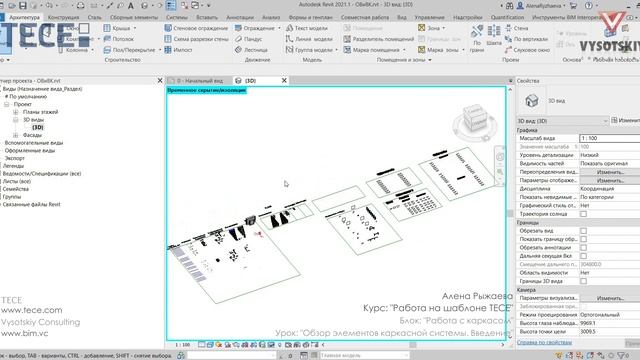Select the Room Separator (Разделитель помещений) tool
The height and width of the screenshot is (360, 640).
coord(379,39)
